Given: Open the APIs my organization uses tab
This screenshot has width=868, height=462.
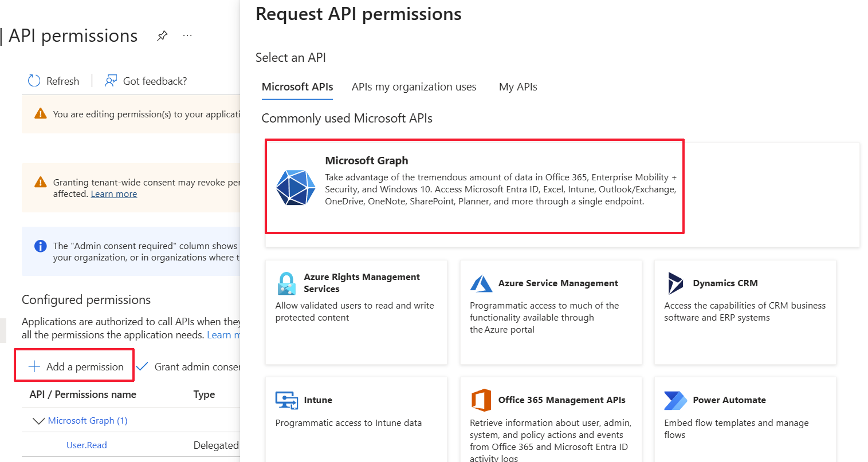Looking at the screenshot, I should pos(414,87).
